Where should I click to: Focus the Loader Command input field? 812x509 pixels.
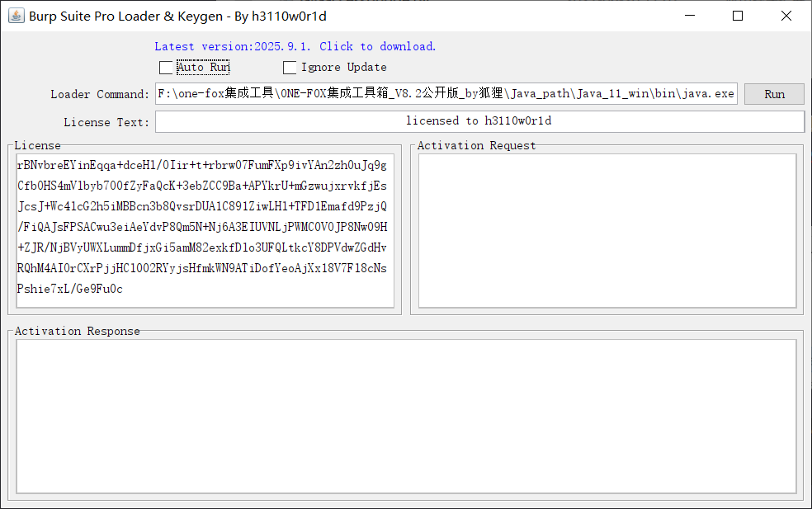(x=446, y=94)
